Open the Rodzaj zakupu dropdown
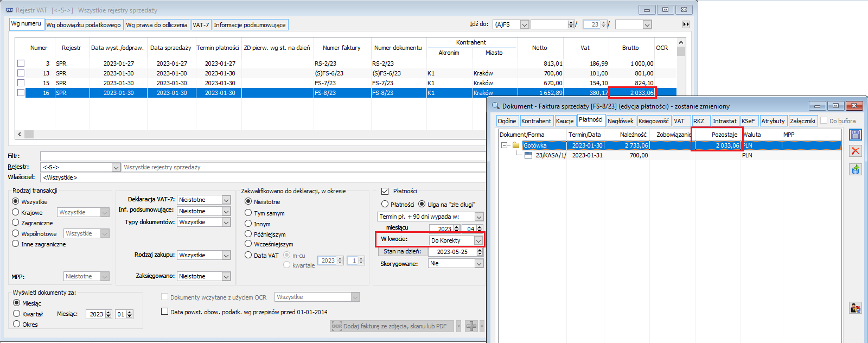The width and height of the screenshot is (868, 343). point(226,255)
